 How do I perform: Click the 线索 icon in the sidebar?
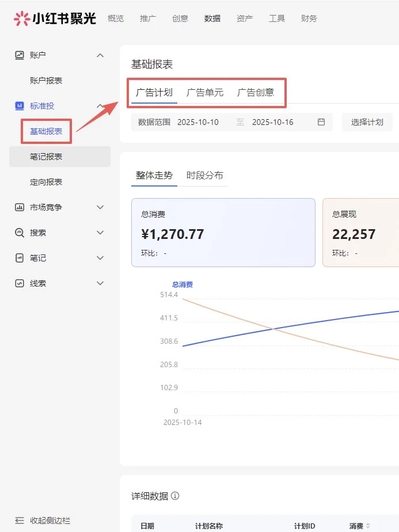click(20, 283)
